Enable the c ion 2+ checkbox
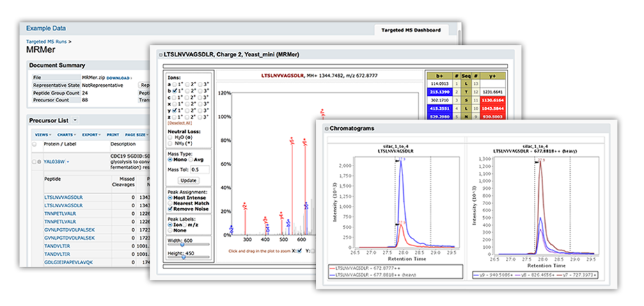Screen dimensions: 644x306 click(x=187, y=97)
